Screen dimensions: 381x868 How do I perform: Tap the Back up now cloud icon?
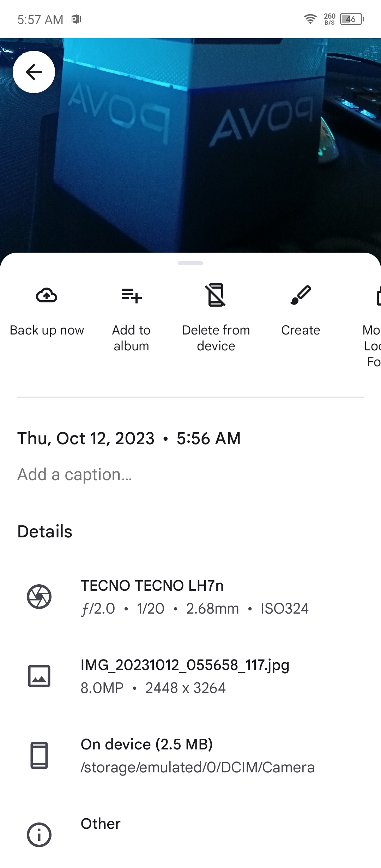coord(47,295)
